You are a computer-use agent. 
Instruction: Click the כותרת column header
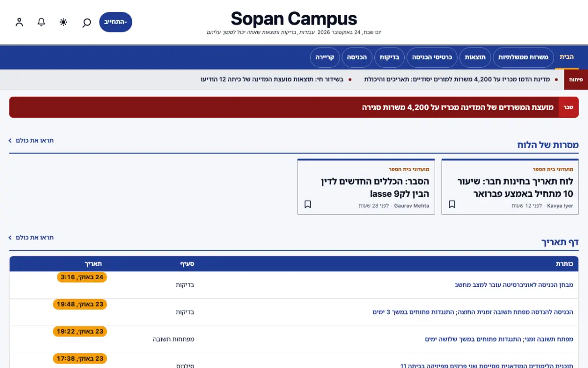564,264
